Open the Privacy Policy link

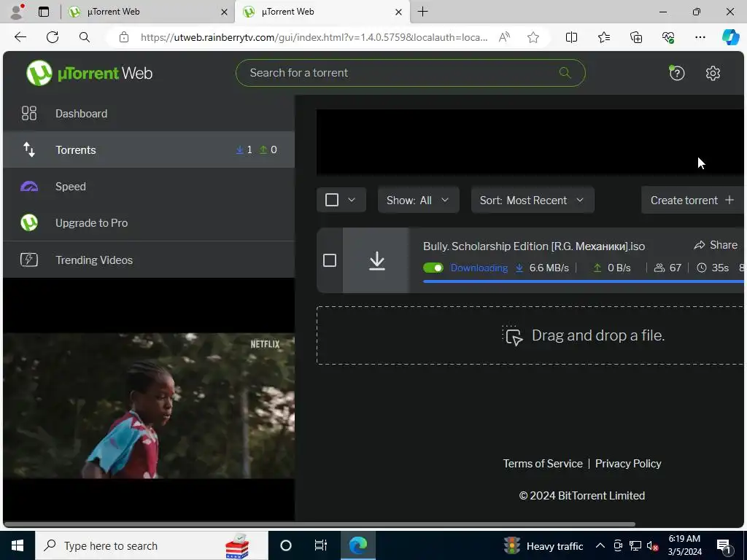click(x=628, y=463)
